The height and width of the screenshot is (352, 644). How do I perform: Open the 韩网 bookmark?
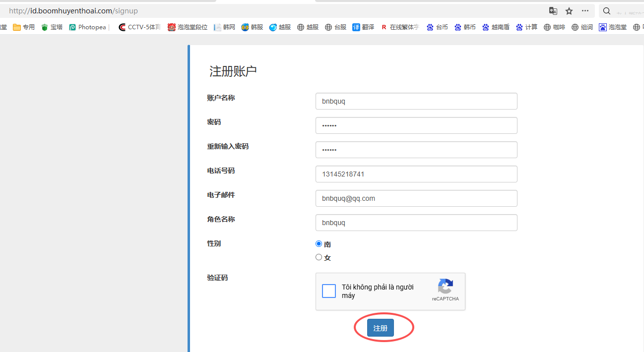[224, 27]
